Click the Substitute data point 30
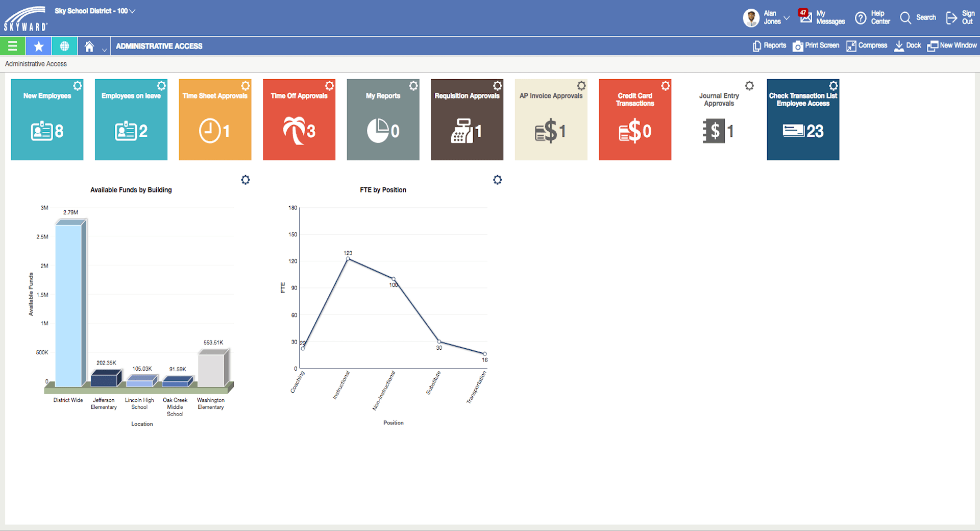Screen dimensions: 980x531 tap(439, 342)
